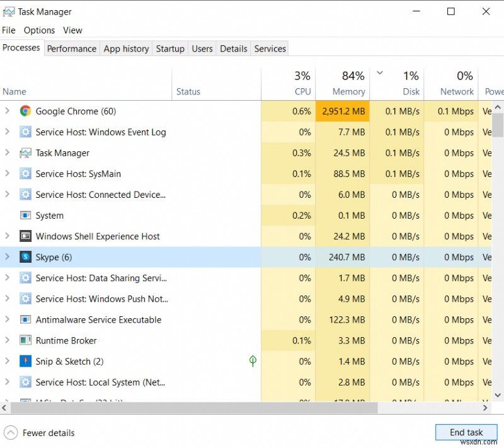504x448 pixels.
Task: Click the Google Chrome icon in process list
Action: click(x=24, y=111)
